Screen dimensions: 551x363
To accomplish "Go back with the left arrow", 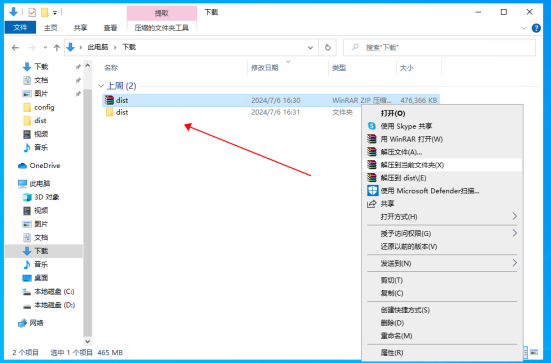I will (x=15, y=47).
